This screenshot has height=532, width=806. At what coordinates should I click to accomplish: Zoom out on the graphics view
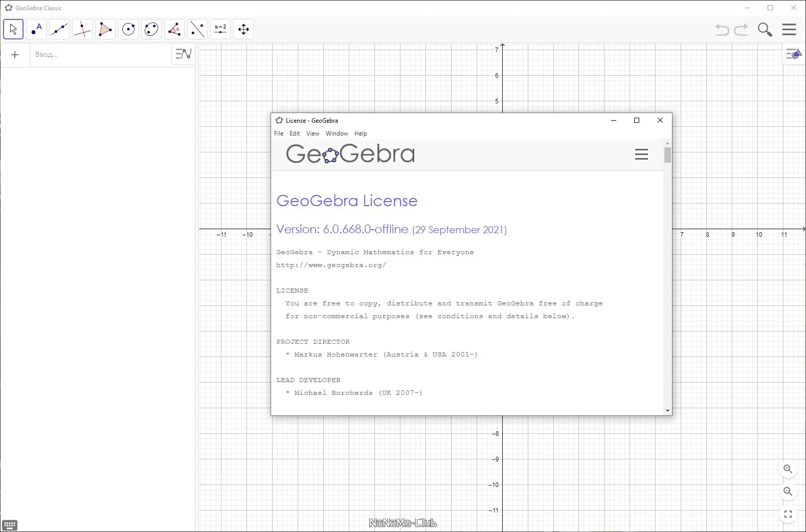click(x=788, y=492)
